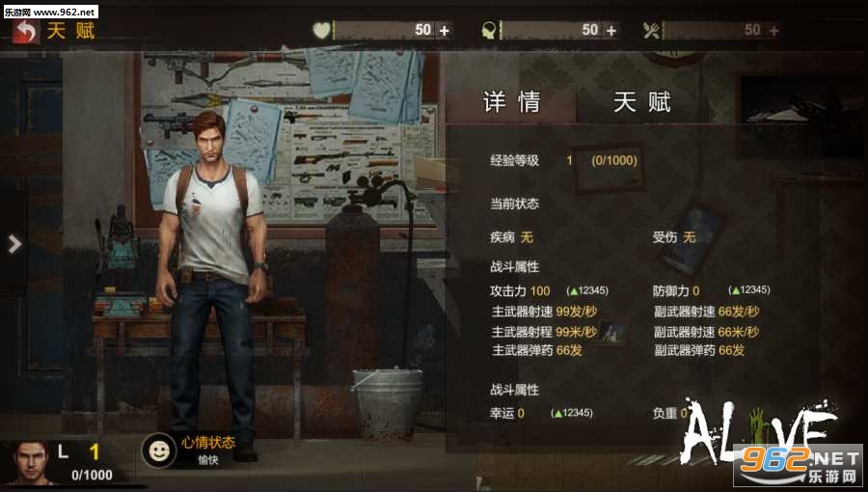Add health with the plus beside heart bar
The height and width of the screenshot is (492, 868).
click(x=444, y=31)
